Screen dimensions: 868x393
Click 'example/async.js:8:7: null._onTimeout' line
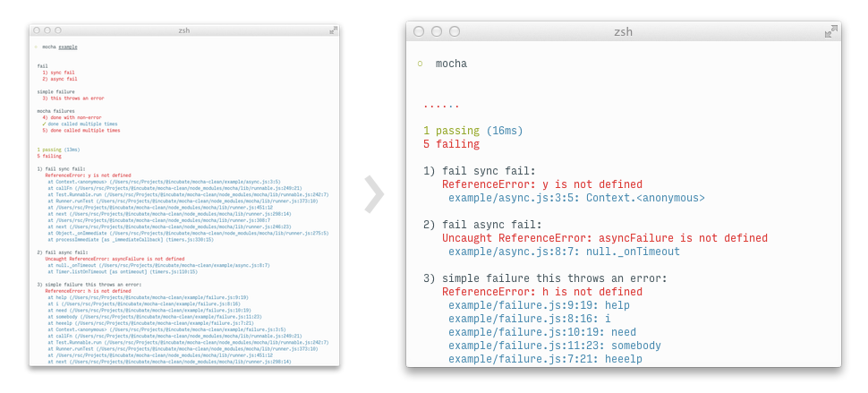564,252
